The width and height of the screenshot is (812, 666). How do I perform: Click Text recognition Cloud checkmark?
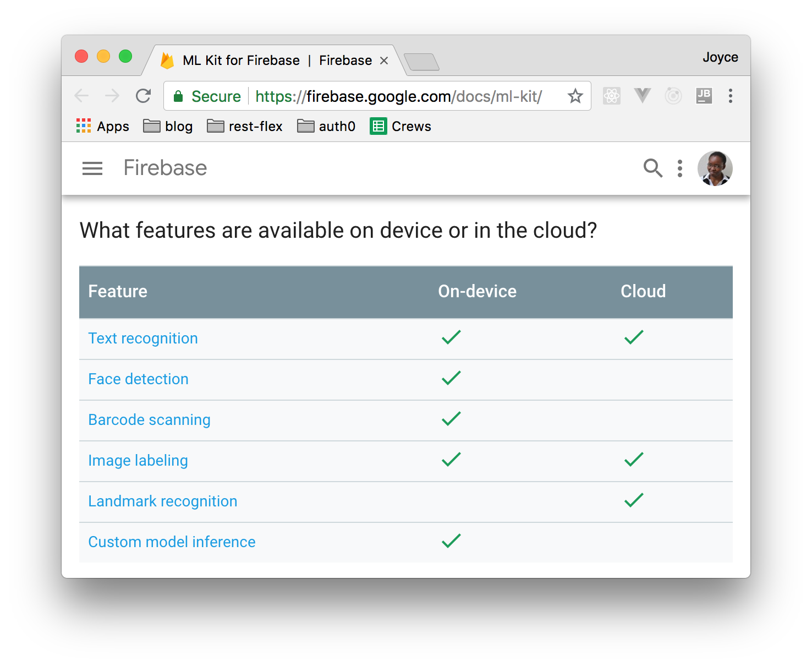tap(634, 337)
